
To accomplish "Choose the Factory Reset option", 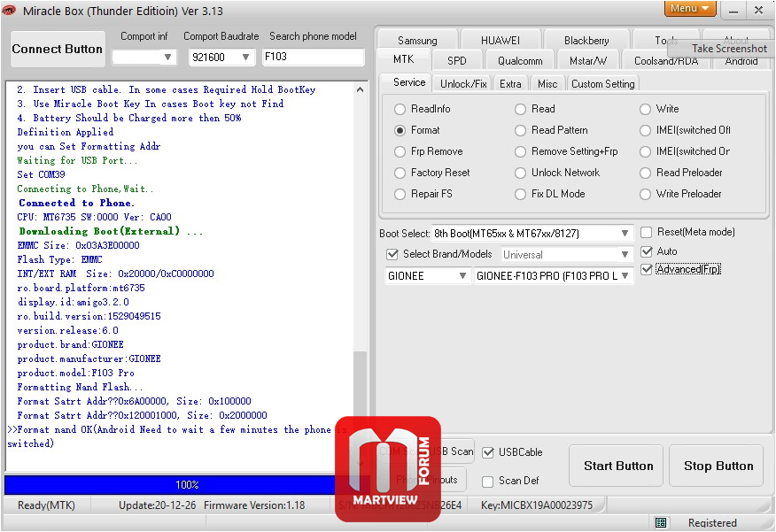I will coord(400,173).
